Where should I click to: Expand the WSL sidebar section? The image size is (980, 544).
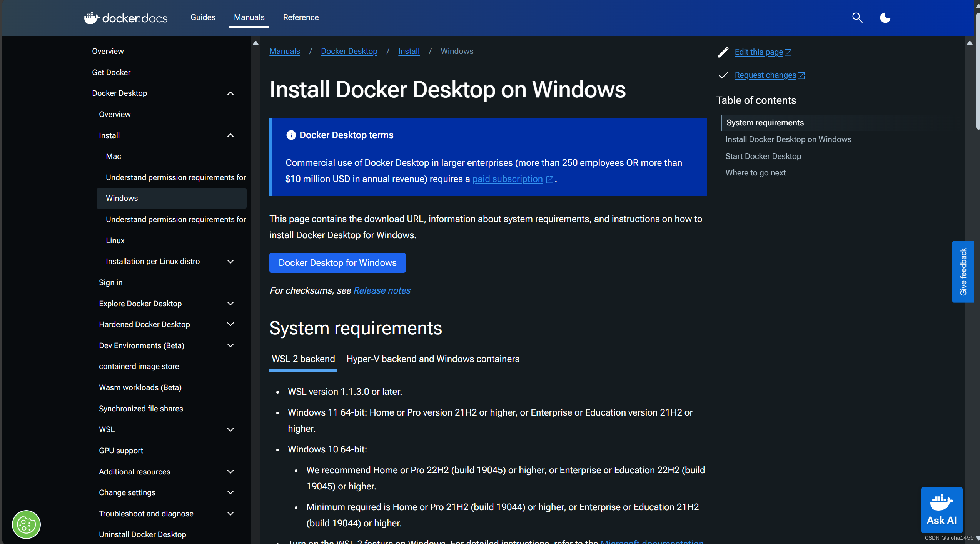[x=230, y=430]
